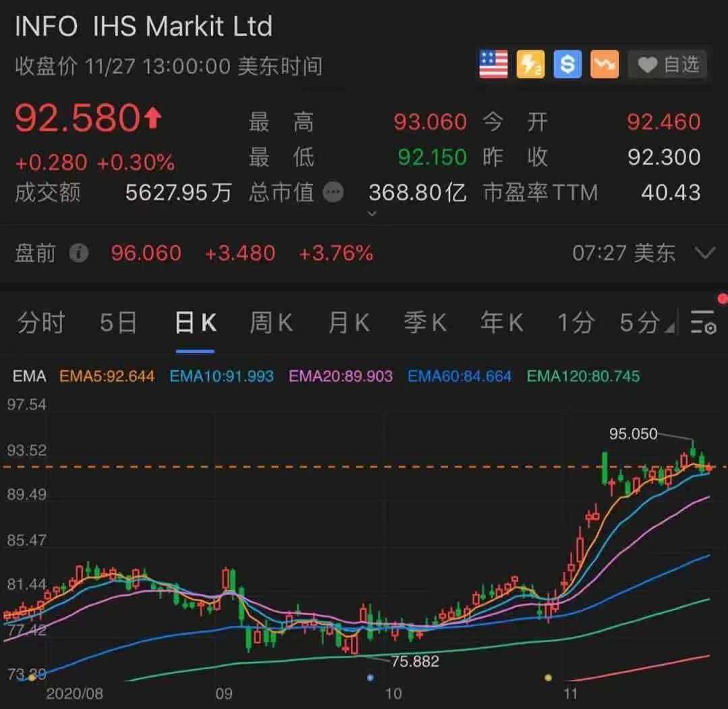
Task: Click the 总市值 value 368.80亿
Action: coord(418,193)
